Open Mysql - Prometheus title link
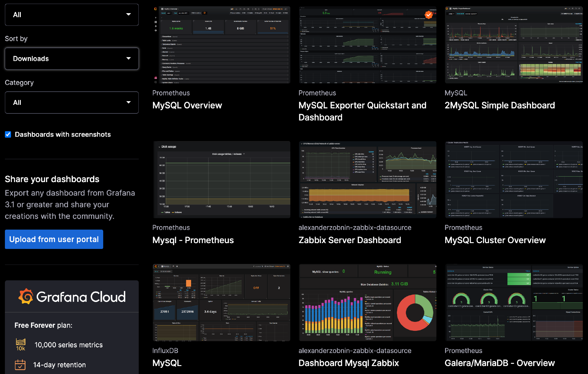Screen dimensions: 588x374 tap(193, 240)
